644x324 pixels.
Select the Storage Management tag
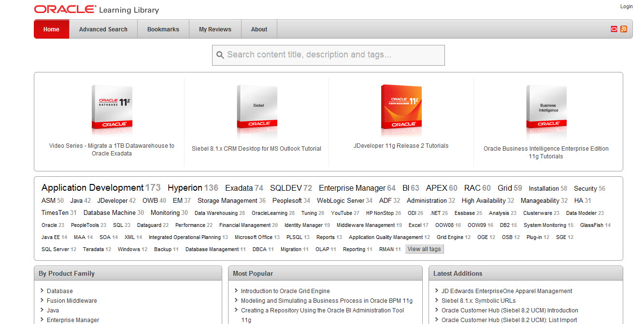[x=228, y=200]
